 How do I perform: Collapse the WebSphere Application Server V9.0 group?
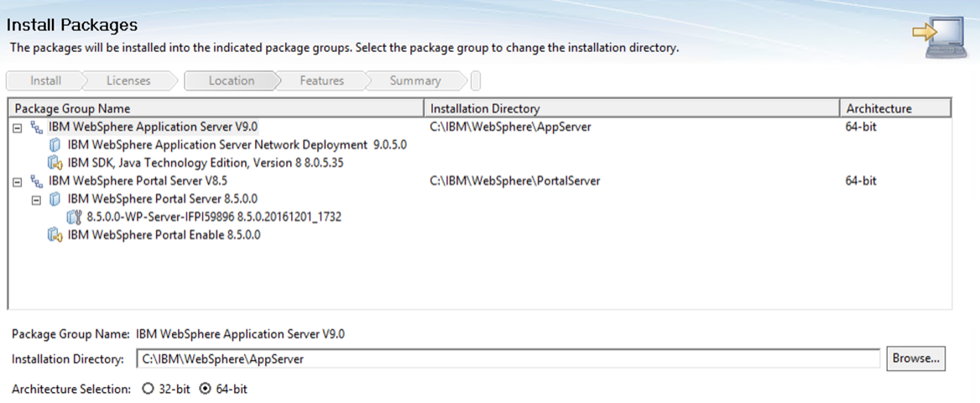pyautogui.click(x=17, y=128)
